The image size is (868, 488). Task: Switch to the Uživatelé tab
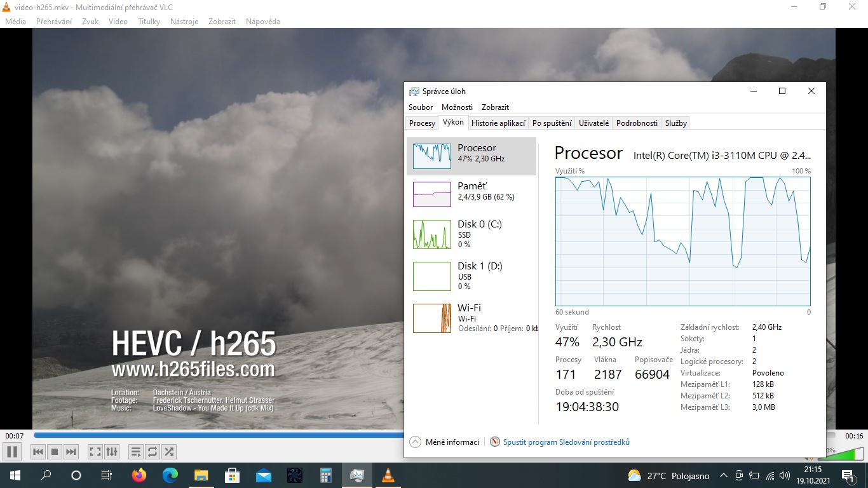594,123
